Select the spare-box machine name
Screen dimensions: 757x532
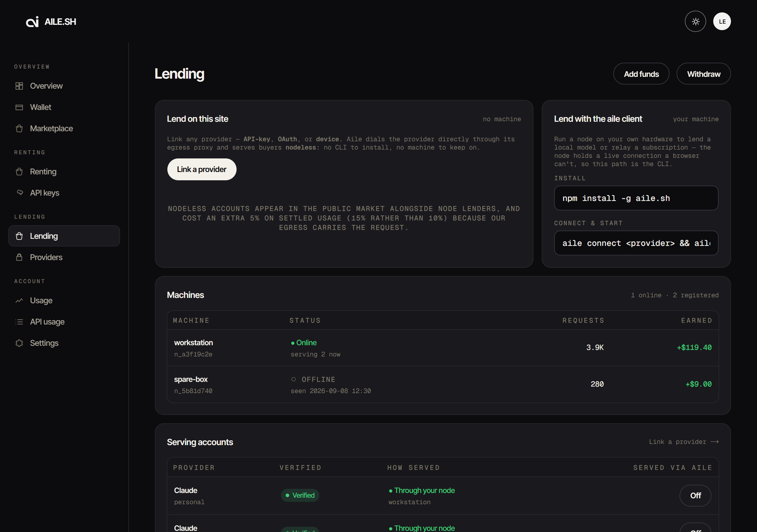point(190,379)
